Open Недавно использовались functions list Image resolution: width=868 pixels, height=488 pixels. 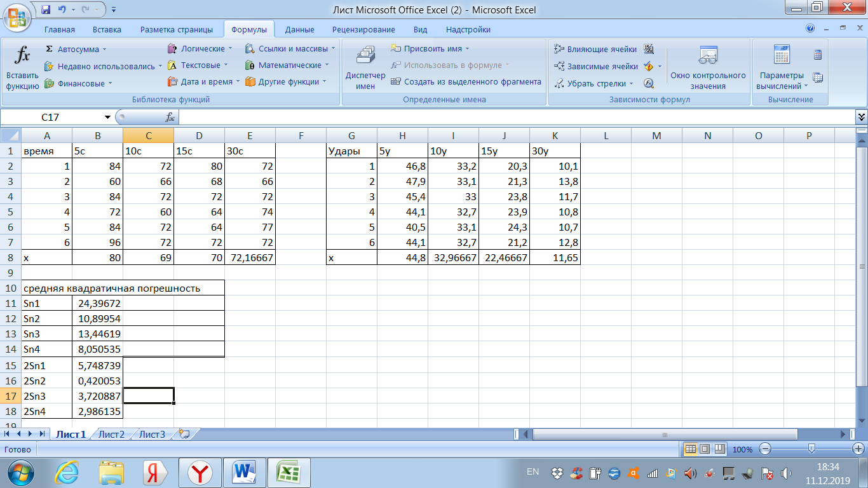click(x=103, y=66)
